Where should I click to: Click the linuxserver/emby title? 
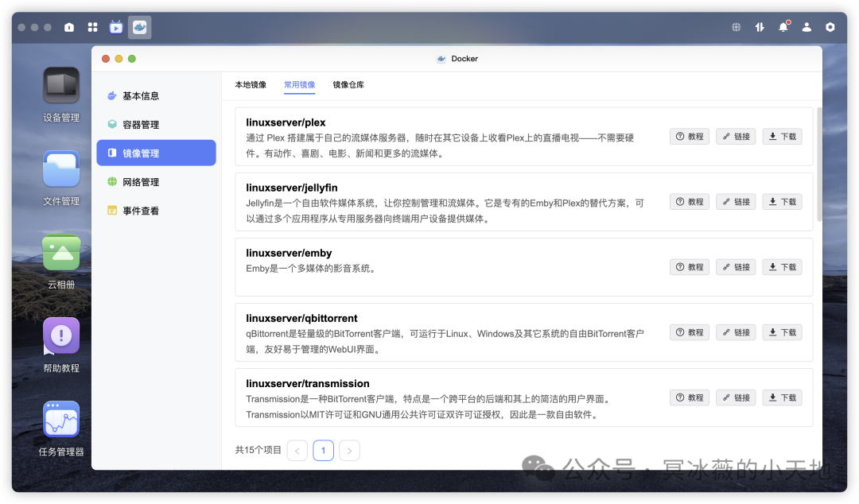tap(289, 253)
